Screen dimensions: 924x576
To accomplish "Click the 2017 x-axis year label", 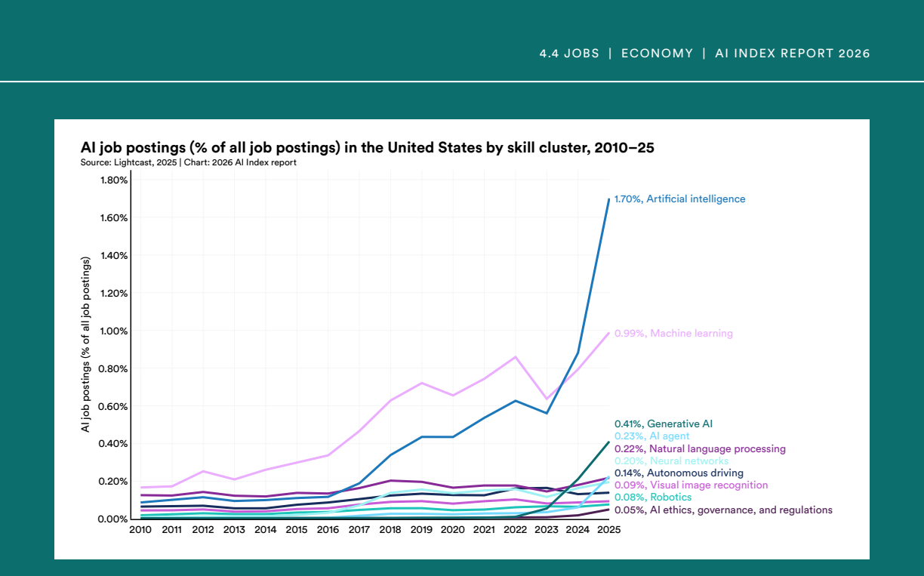I will tap(359, 530).
